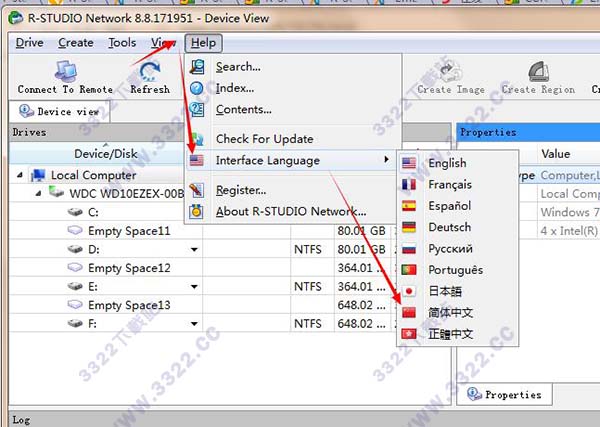Select 日本語 language option

click(458, 292)
